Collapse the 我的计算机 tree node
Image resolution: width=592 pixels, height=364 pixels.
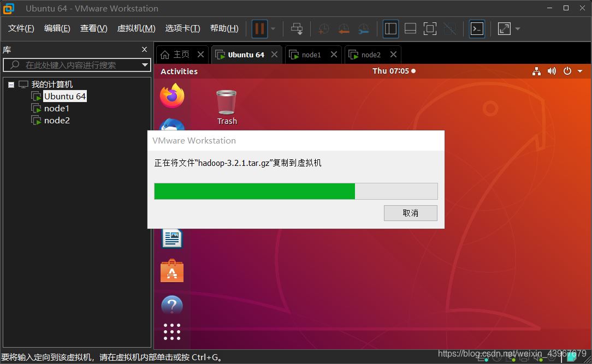point(12,84)
